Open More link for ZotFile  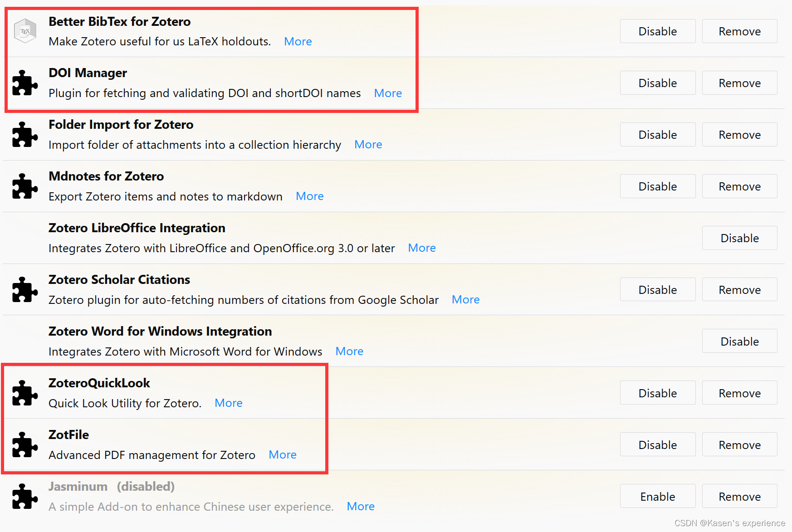point(283,454)
